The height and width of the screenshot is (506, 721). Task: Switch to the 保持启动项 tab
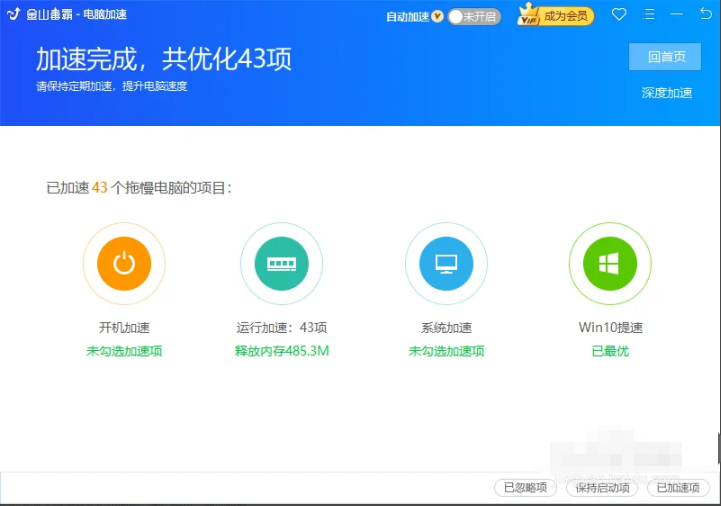[601, 488]
